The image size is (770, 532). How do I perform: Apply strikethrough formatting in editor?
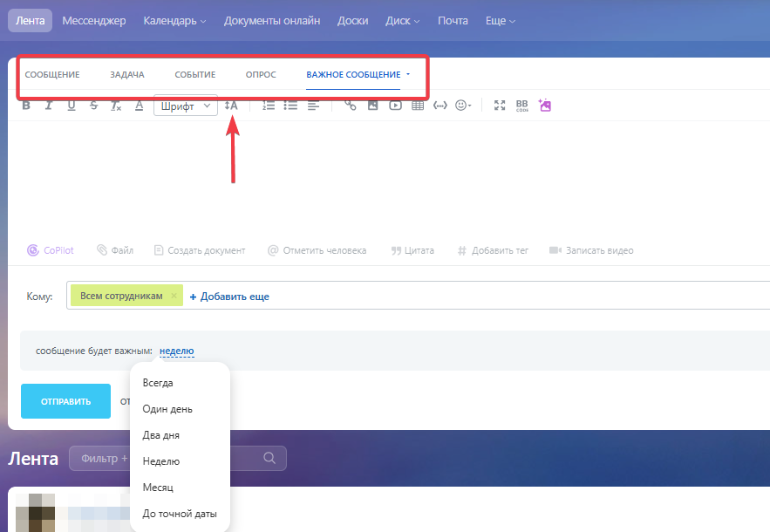pyautogui.click(x=93, y=106)
